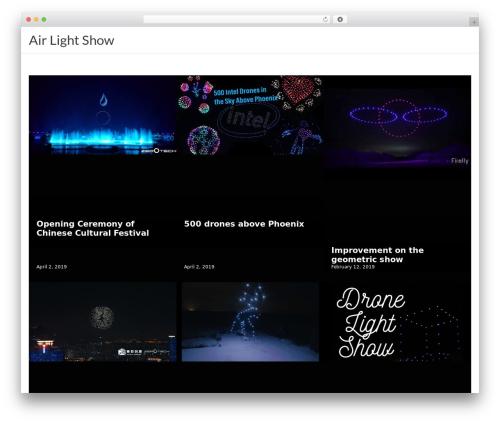
Task: Click the round button beside the address bar
Action: click(x=340, y=19)
